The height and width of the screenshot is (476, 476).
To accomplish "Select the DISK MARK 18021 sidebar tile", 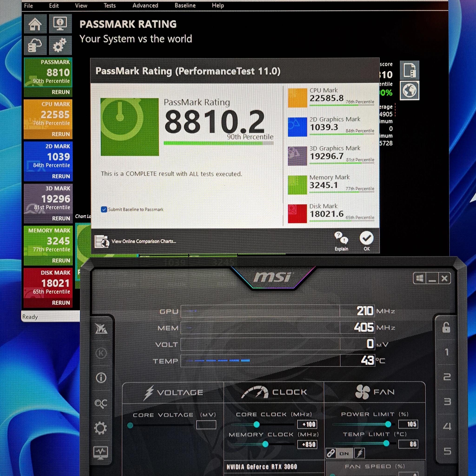I will click(x=48, y=283).
